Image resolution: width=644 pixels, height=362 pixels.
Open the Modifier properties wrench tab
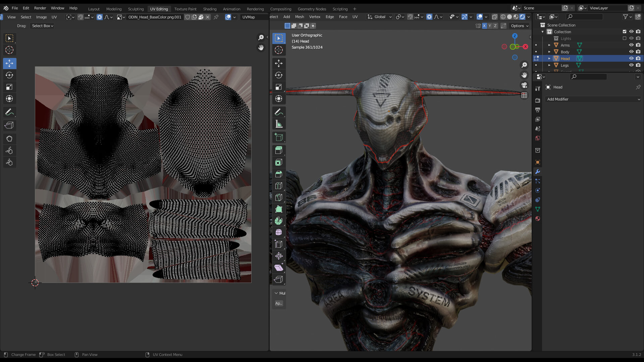click(538, 172)
